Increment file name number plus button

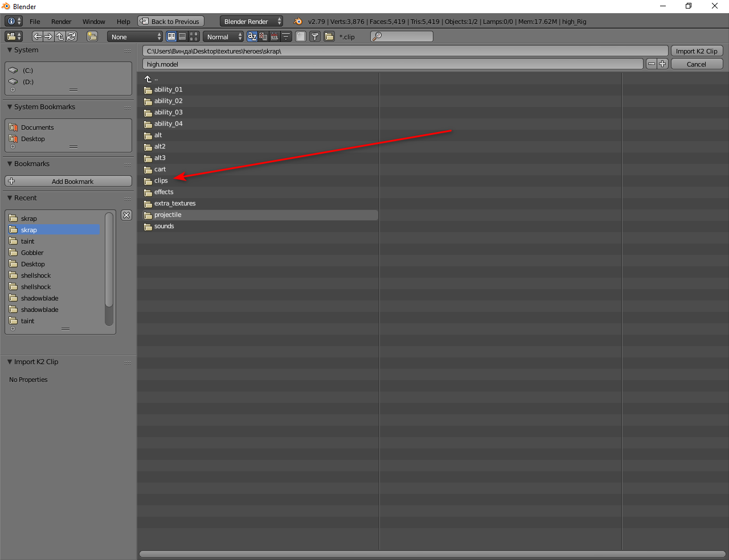pos(662,64)
